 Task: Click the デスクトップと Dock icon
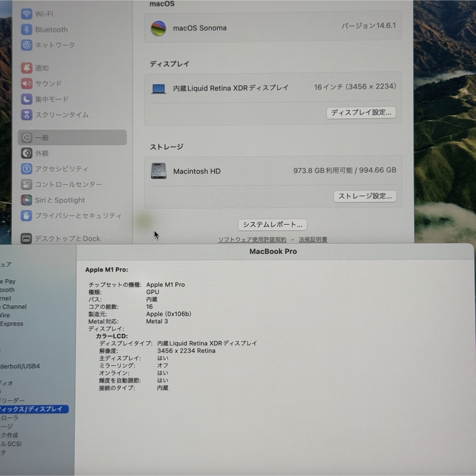pyautogui.click(x=26, y=238)
